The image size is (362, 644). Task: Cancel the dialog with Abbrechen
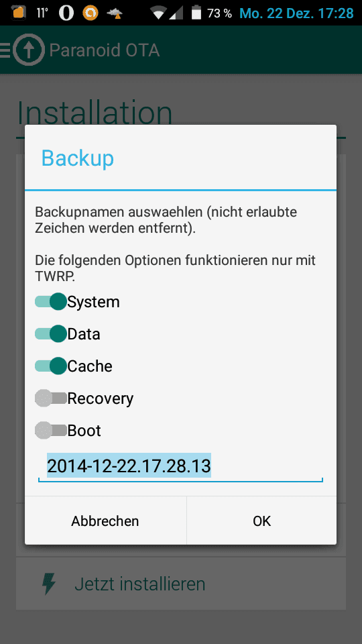pyautogui.click(x=105, y=521)
